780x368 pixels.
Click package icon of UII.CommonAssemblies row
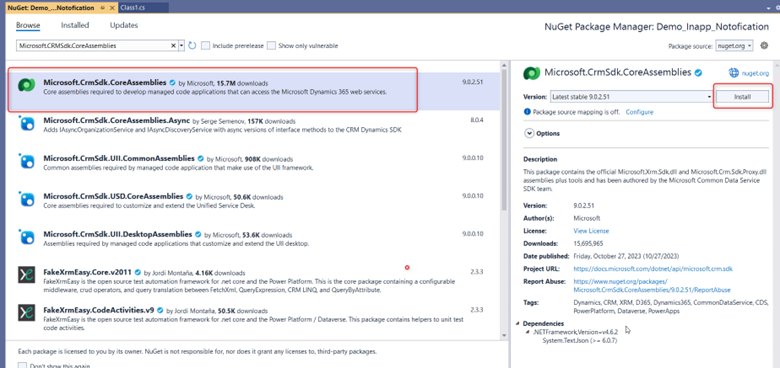26,161
